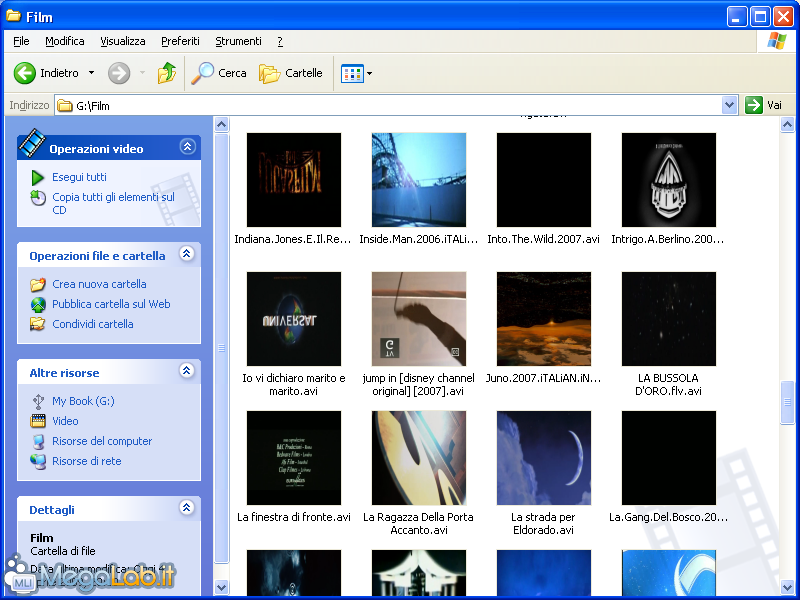Open the Strumenti menu
The width and height of the screenshot is (800, 600).
[x=238, y=41]
